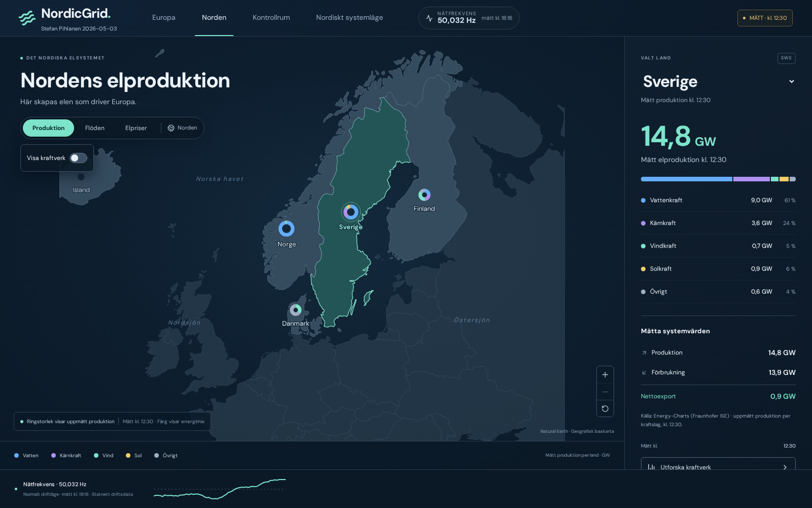Select the Solkraft 0,9 GW row
Viewport: 812px width, 508px height.
click(x=718, y=269)
